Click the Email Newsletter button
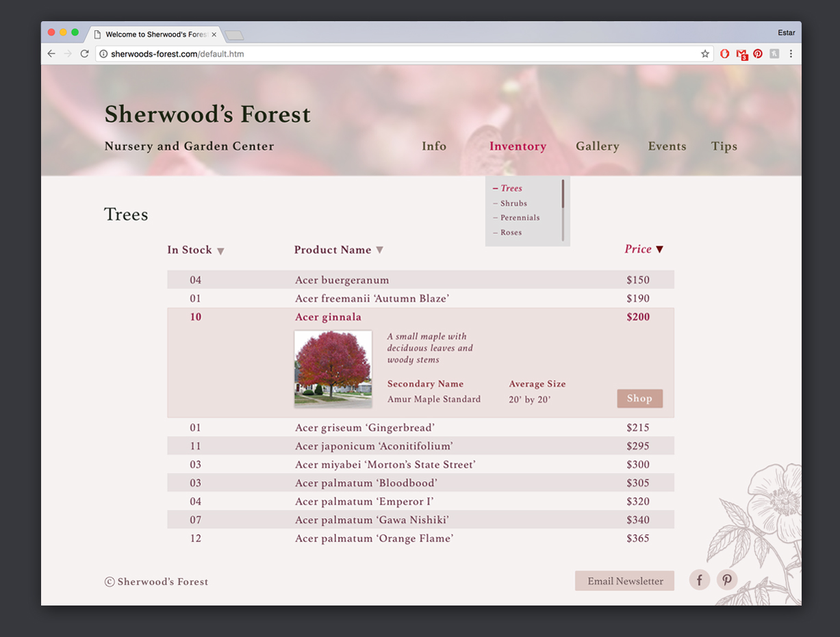The width and height of the screenshot is (840, 637). (624, 581)
